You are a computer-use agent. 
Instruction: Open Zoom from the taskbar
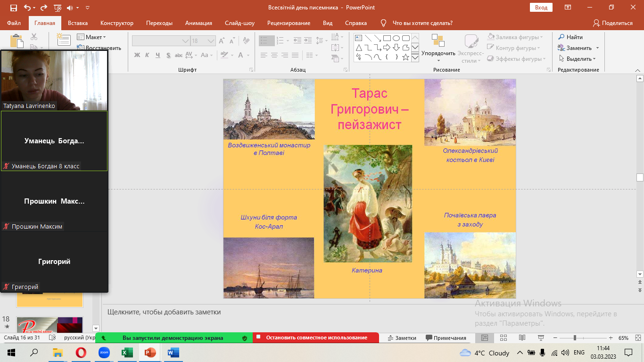104,353
